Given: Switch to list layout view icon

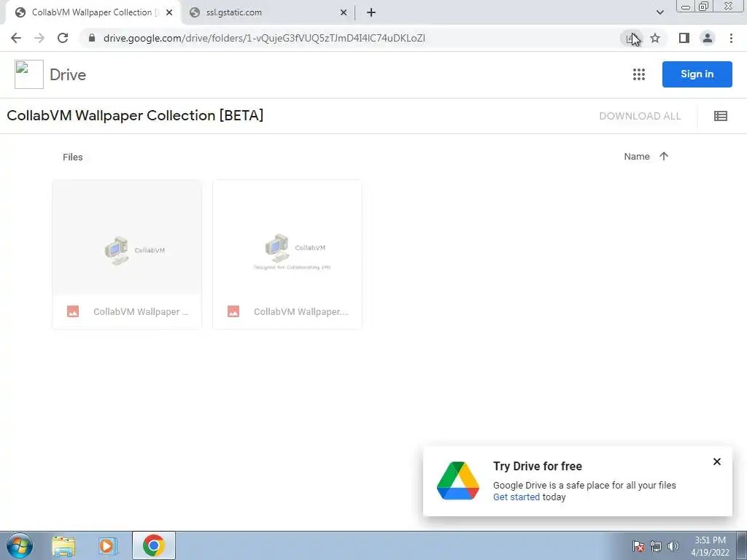Looking at the screenshot, I should [720, 116].
